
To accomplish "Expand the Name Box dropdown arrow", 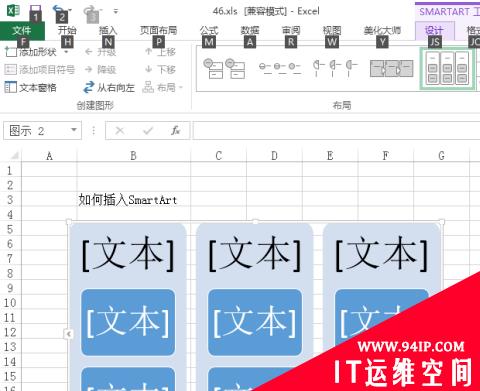I will pyautogui.click(x=74, y=130).
